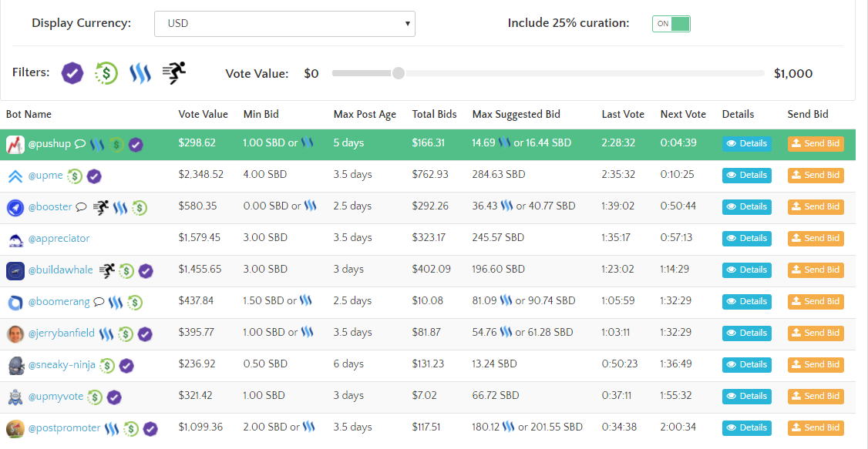This screenshot has width=868, height=449.
Task: Open the @appreciator bot link
Action: (59, 239)
